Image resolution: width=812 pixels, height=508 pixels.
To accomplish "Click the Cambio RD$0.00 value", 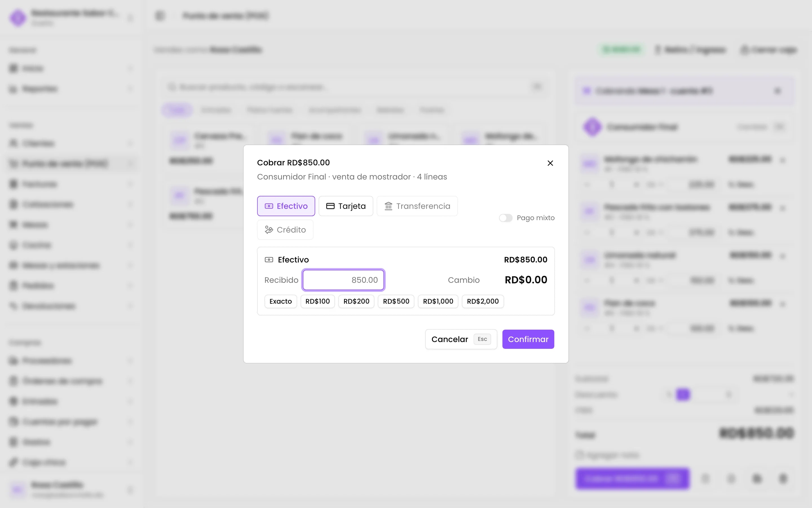I will (526, 280).
